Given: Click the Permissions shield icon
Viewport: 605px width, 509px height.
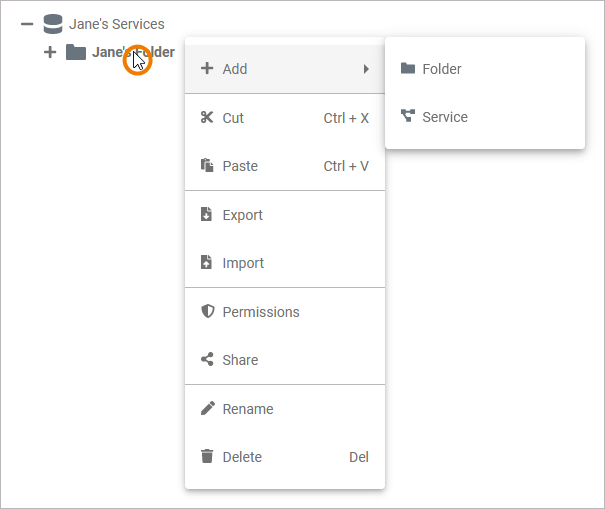Looking at the screenshot, I should (x=207, y=312).
